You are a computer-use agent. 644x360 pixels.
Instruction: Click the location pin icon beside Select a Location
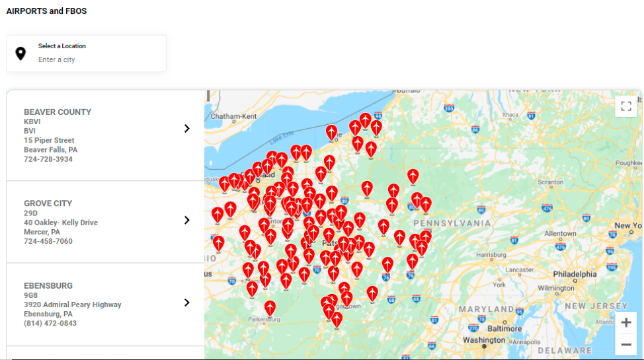[20, 54]
